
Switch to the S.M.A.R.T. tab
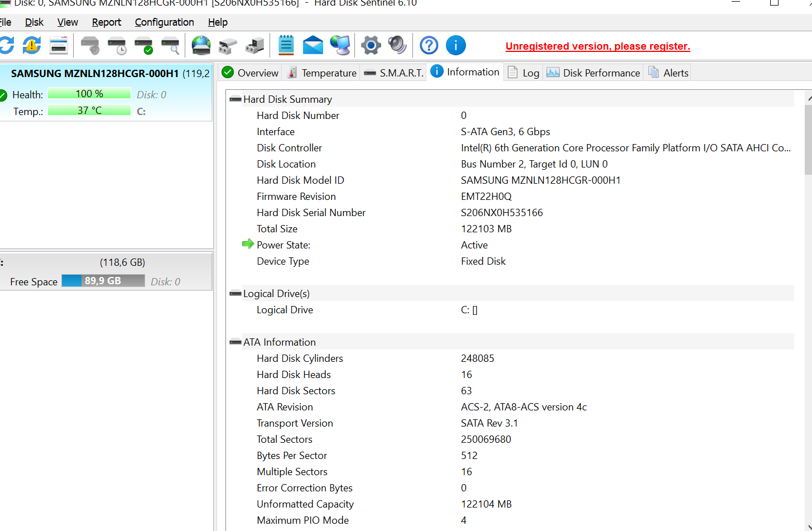(x=394, y=73)
